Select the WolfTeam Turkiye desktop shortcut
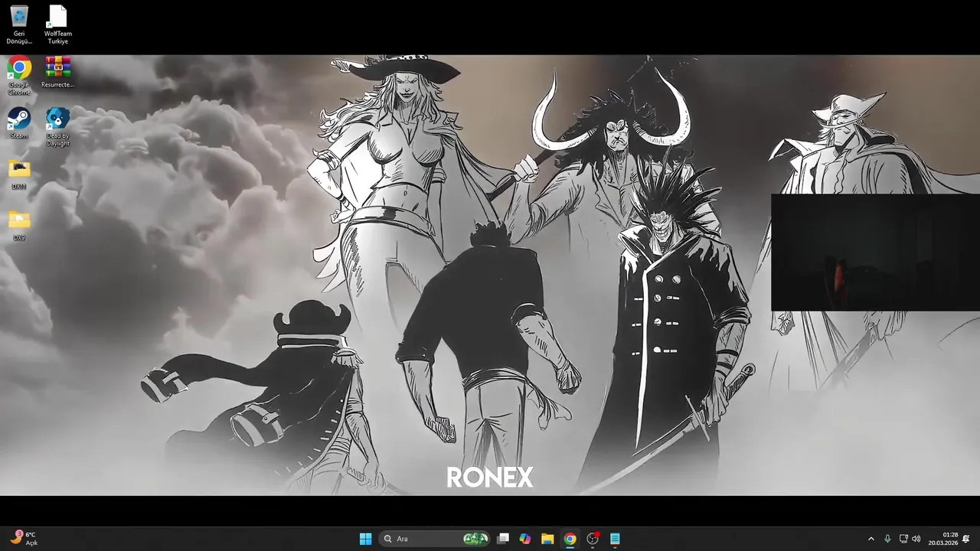Image resolution: width=980 pixels, height=551 pixels. [x=57, y=24]
